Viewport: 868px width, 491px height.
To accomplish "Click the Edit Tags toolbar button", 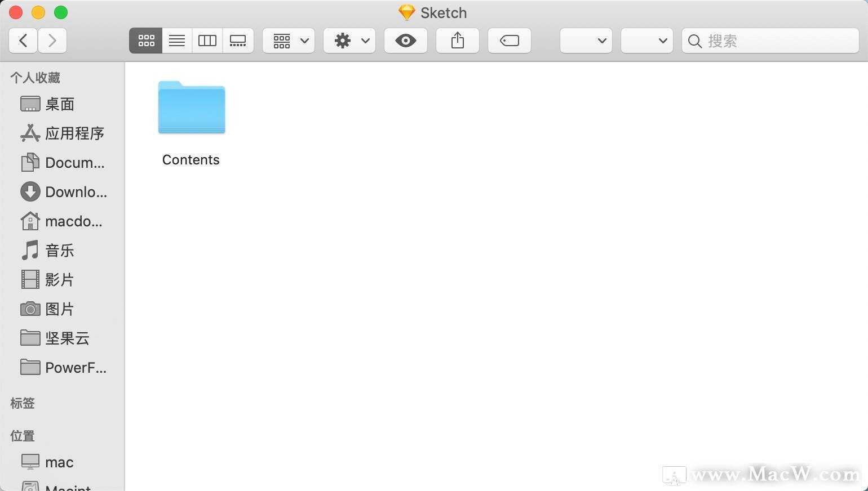I will click(x=510, y=41).
